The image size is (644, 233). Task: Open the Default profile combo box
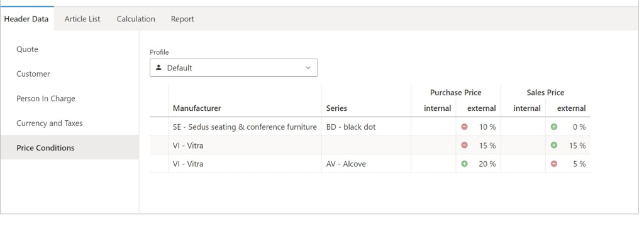(233, 68)
